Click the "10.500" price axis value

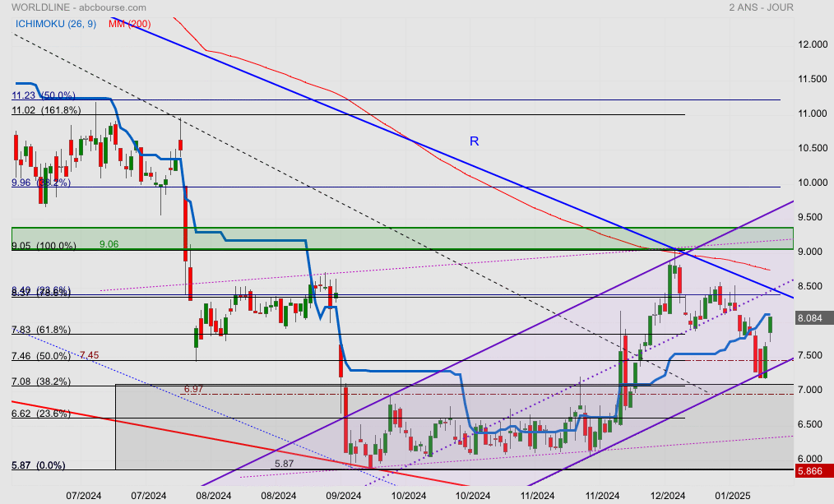pyautogui.click(x=813, y=148)
